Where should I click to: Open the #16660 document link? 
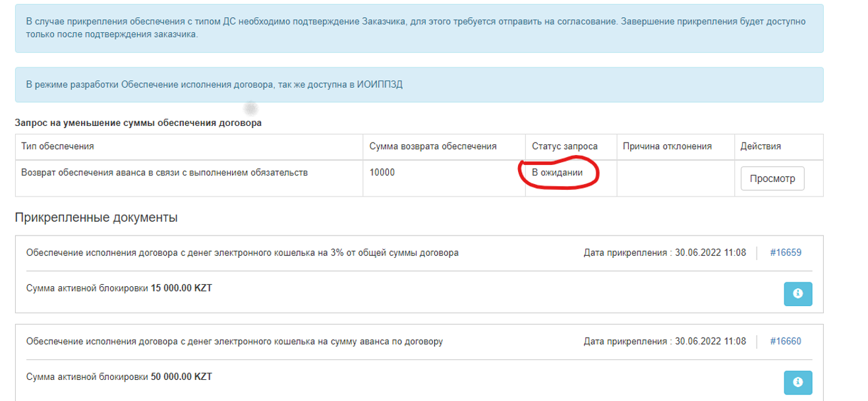(x=785, y=342)
